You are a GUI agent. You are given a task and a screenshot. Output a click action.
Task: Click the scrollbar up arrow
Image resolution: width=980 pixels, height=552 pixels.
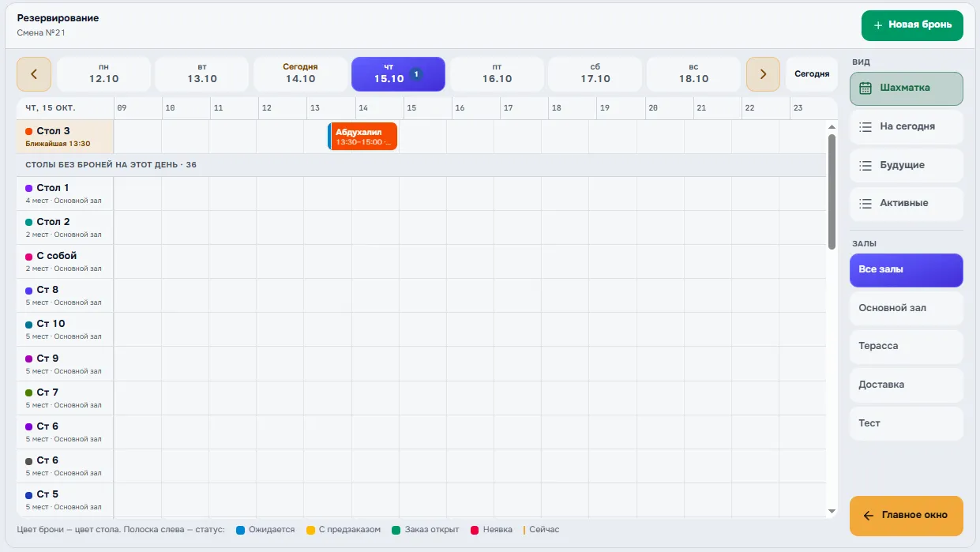[832, 127]
